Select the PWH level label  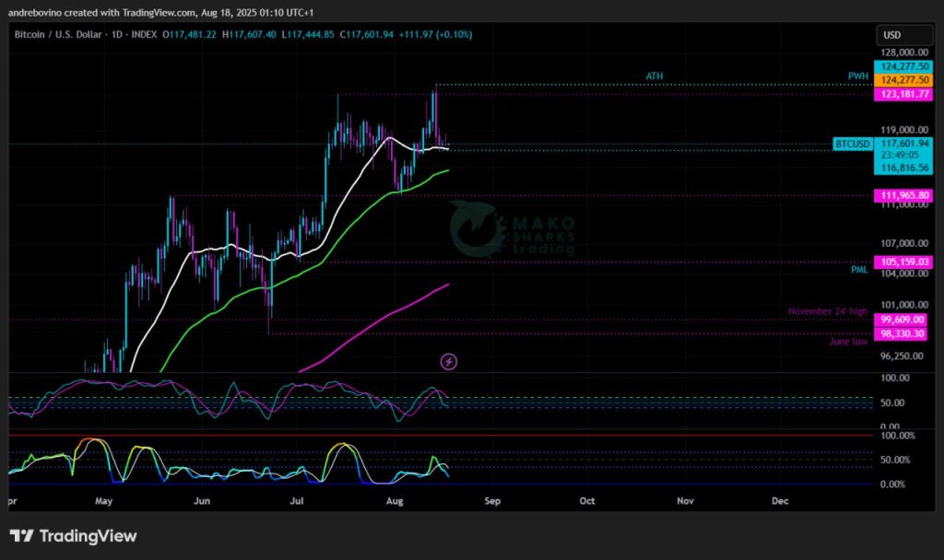point(857,76)
